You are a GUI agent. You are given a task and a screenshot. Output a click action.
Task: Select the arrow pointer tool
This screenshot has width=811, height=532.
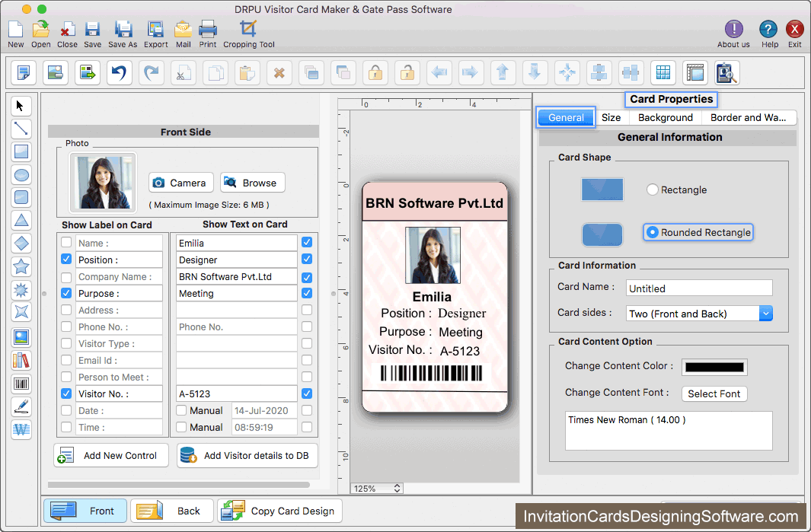tap(21, 106)
